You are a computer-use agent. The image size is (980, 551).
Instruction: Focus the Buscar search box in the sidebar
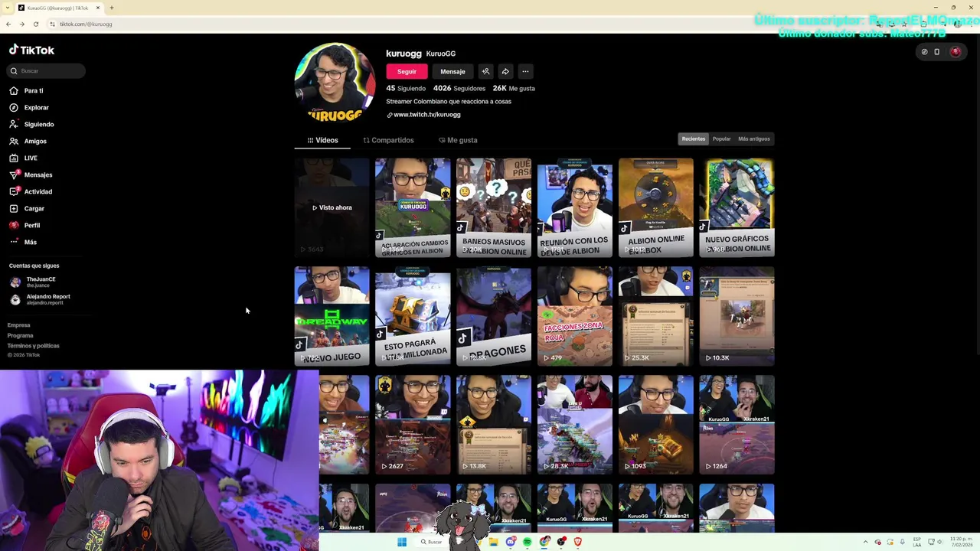[47, 70]
